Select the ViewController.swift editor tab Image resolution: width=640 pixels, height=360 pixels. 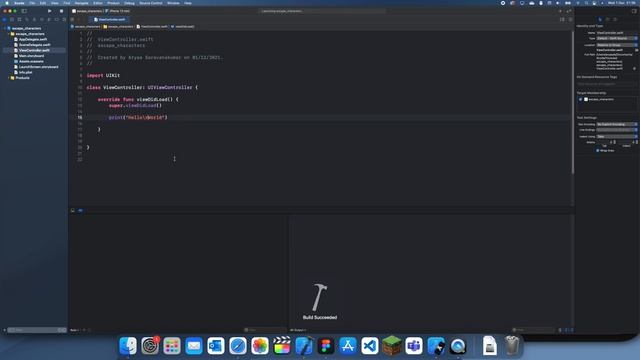109,19
